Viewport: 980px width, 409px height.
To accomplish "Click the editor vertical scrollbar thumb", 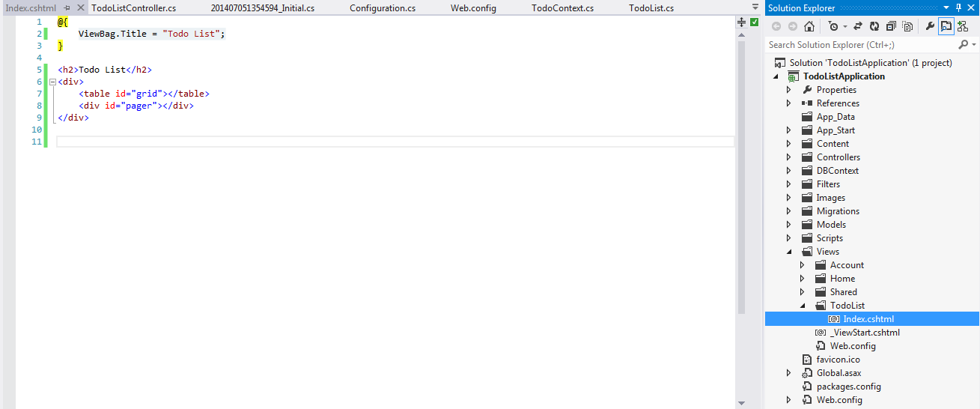I will (x=741, y=177).
